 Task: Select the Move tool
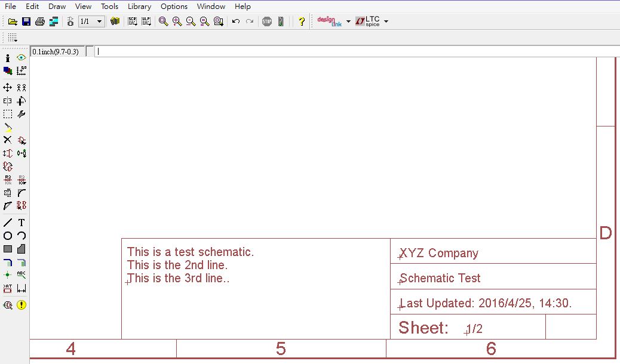tap(8, 87)
